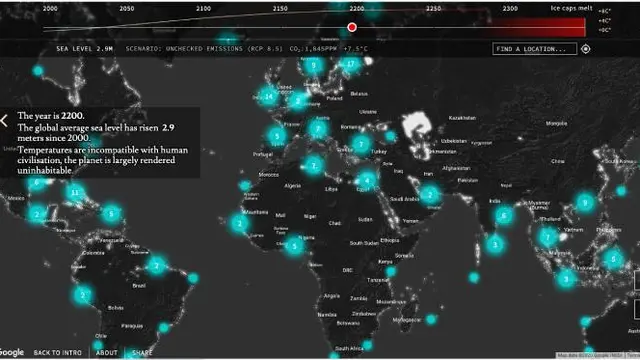Click the unnumbered marker near Alaska
The height and width of the screenshot is (360, 640).
[x=38, y=71]
